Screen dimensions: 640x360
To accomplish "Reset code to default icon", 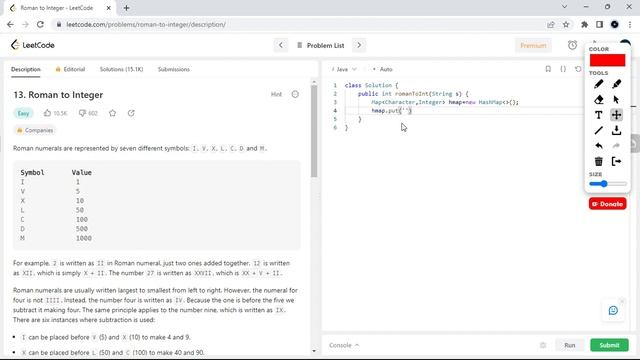I will pos(578,69).
